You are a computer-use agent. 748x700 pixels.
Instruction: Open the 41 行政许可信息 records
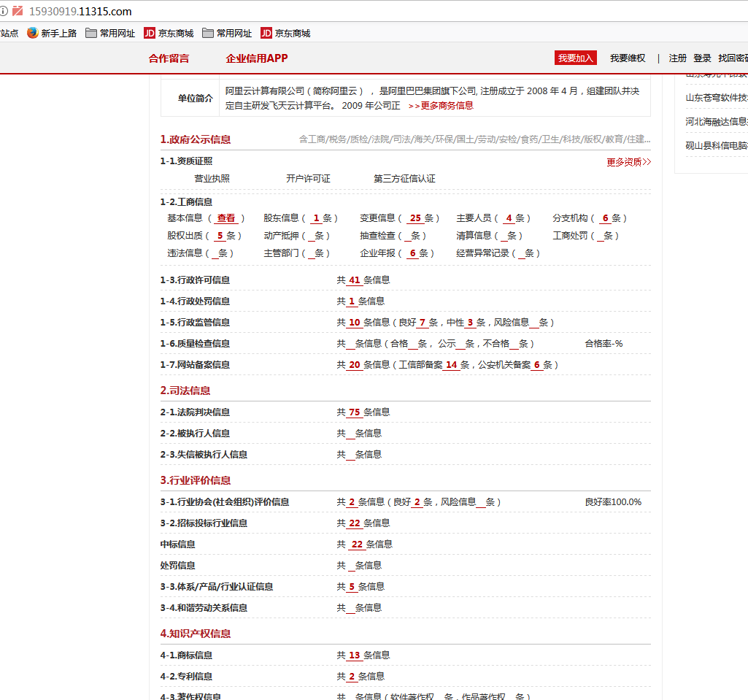pos(355,280)
